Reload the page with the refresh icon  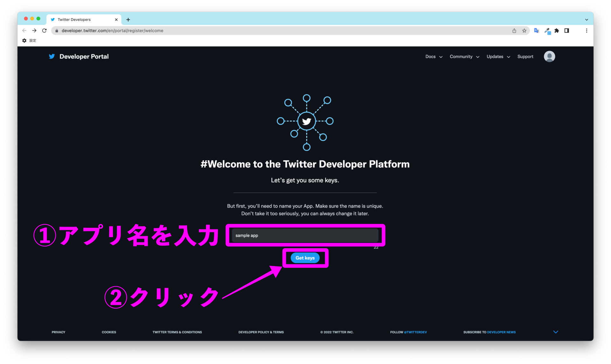[44, 31]
